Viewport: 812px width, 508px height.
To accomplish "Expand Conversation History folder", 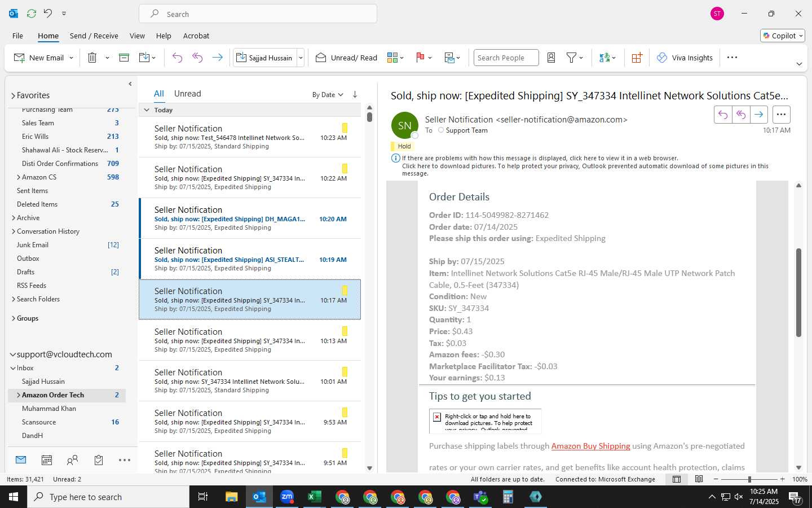I will tap(13, 231).
